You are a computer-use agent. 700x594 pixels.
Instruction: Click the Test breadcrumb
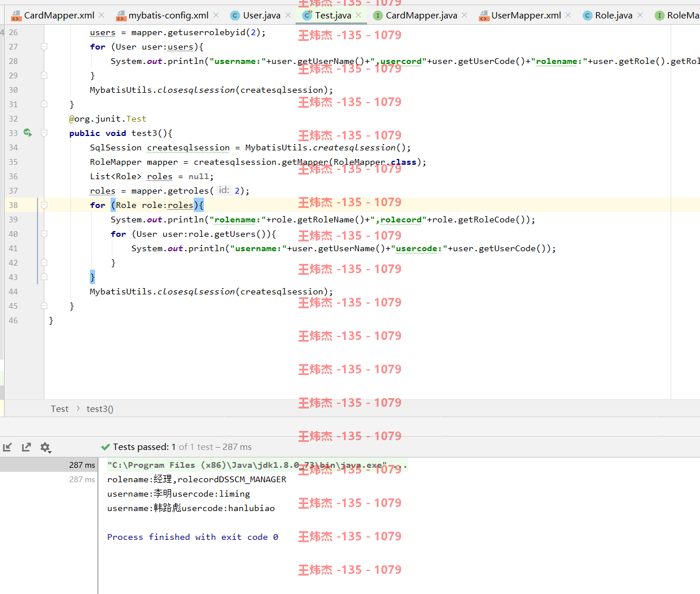[59, 409]
